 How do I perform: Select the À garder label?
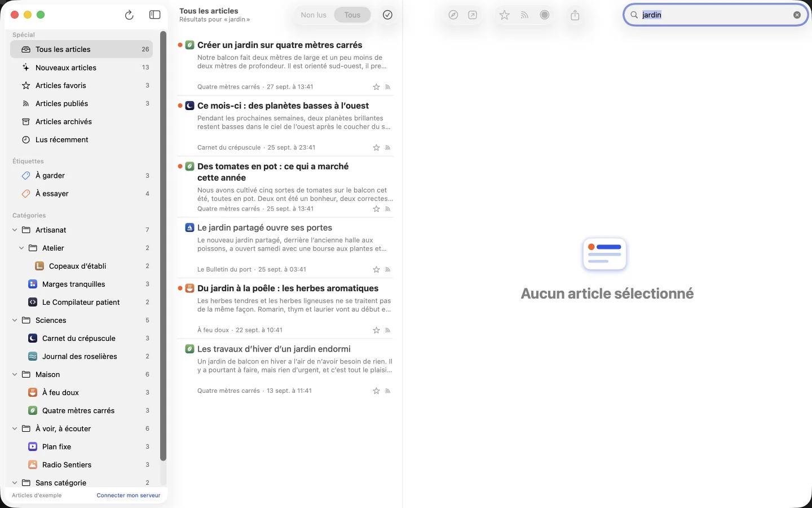(x=82, y=176)
